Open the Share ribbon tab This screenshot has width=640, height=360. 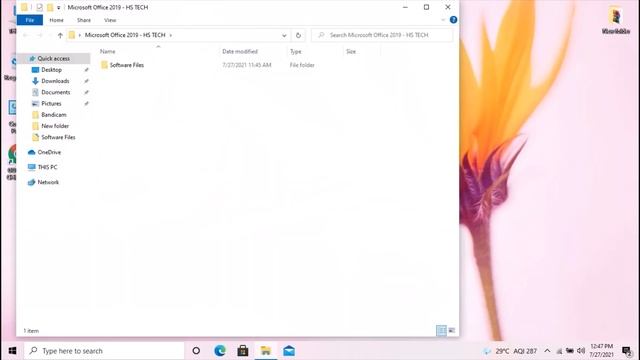[84, 20]
